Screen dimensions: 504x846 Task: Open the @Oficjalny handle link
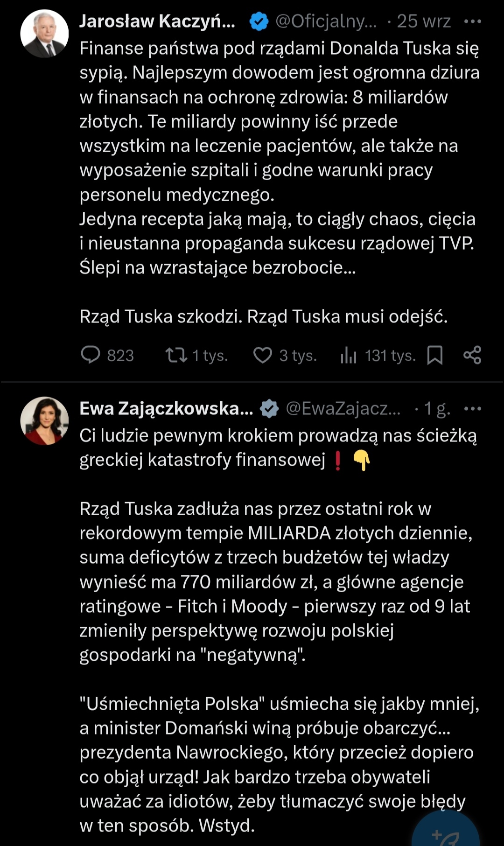click(326, 21)
